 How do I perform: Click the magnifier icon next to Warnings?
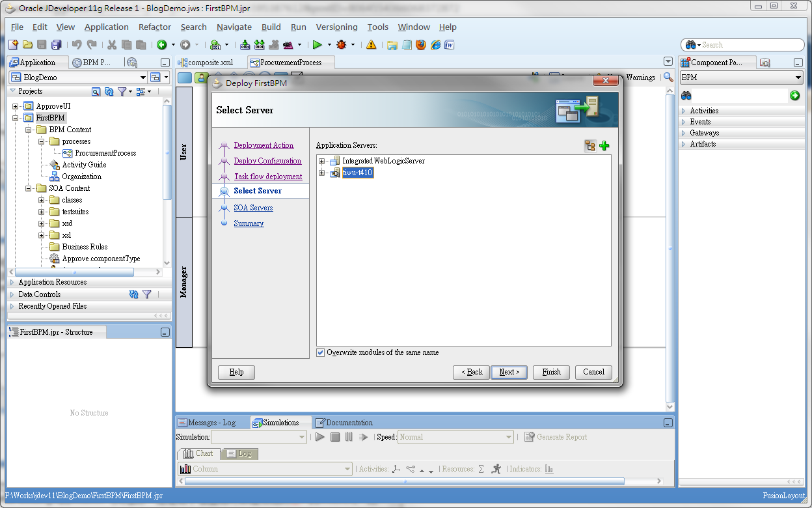pyautogui.click(x=668, y=77)
